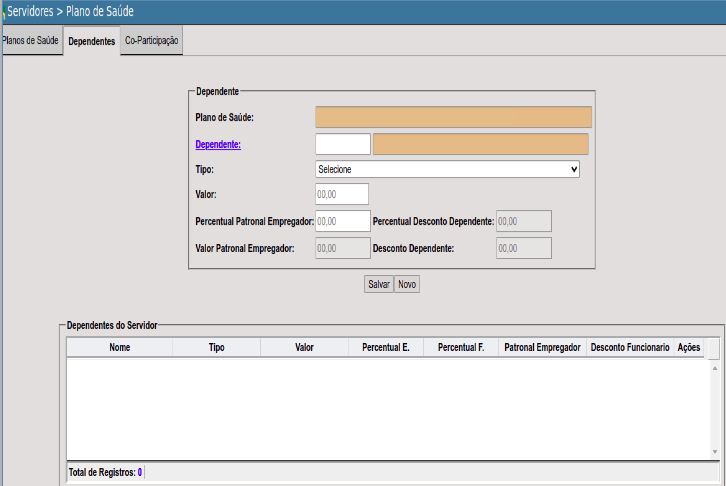The width and height of the screenshot is (726, 486).
Task: Switch to the Planos de Saúde tab
Action: [x=31, y=41]
